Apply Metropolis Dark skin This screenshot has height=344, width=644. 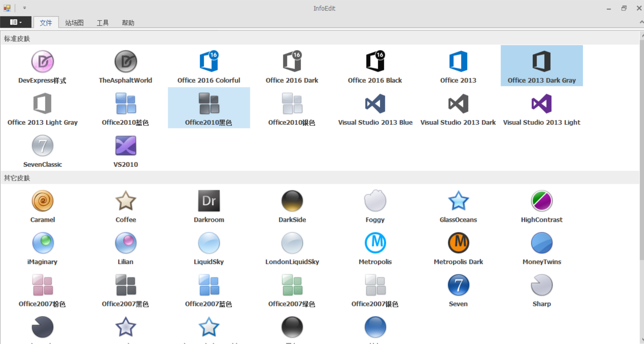tap(458, 248)
